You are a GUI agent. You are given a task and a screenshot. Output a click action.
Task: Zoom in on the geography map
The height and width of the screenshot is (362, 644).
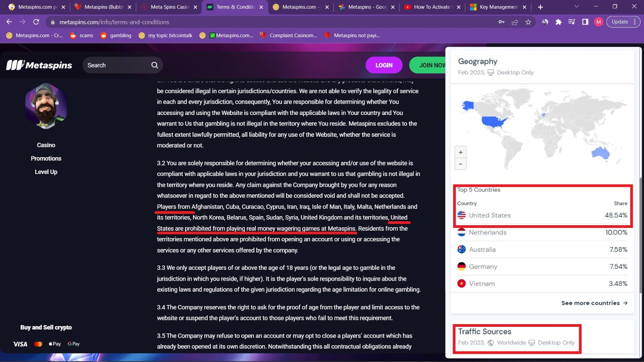click(460, 152)
